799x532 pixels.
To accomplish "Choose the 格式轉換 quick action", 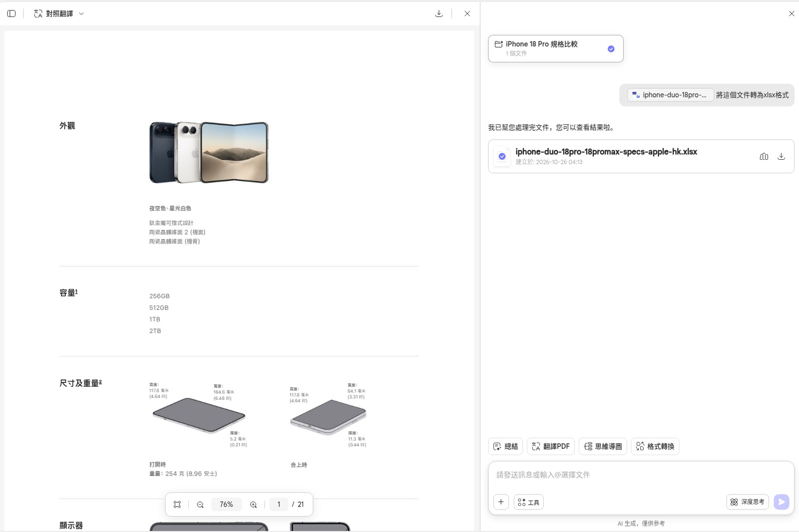I will [655, 446].
